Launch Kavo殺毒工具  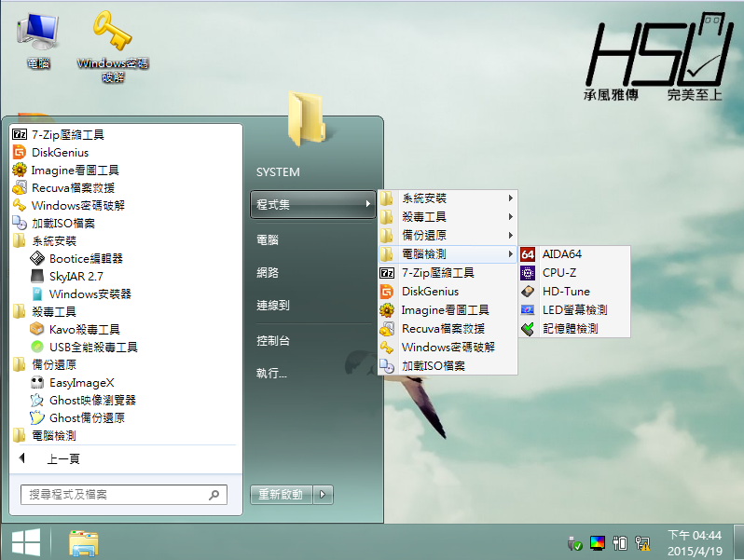tap(126, 329)
